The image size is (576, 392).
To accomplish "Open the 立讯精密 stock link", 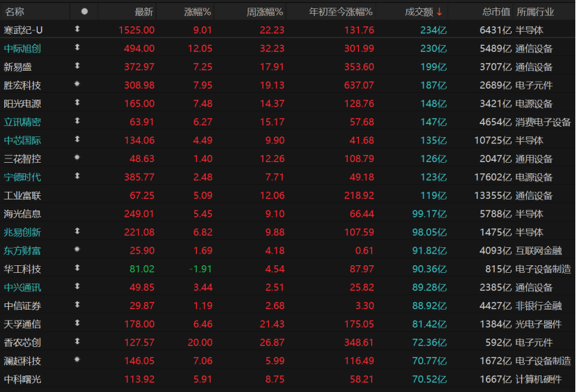I will [x=22, y=122].
